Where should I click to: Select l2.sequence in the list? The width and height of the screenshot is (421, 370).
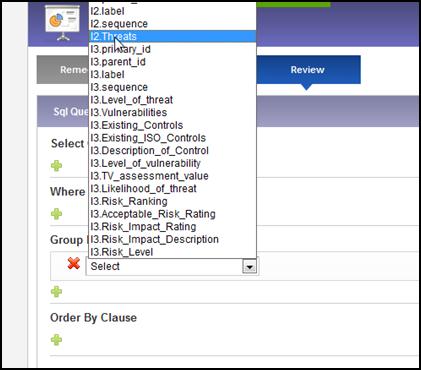173,24
